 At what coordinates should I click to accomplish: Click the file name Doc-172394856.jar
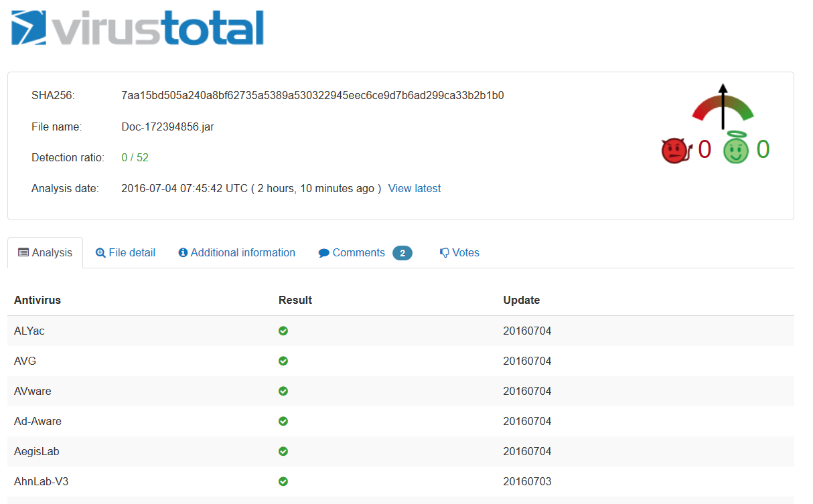[x=167, y=127]
